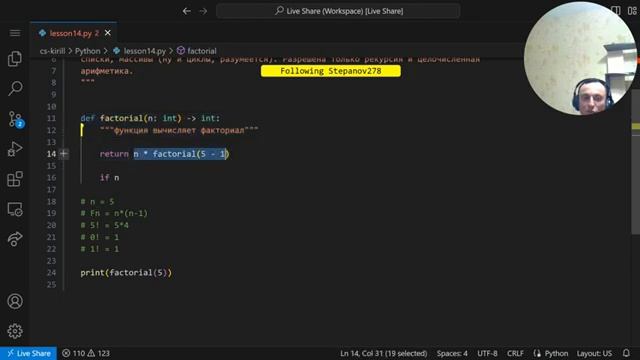Change file encoding UTF-8
This screenshot has width=640, height=360.
point(487,353)
